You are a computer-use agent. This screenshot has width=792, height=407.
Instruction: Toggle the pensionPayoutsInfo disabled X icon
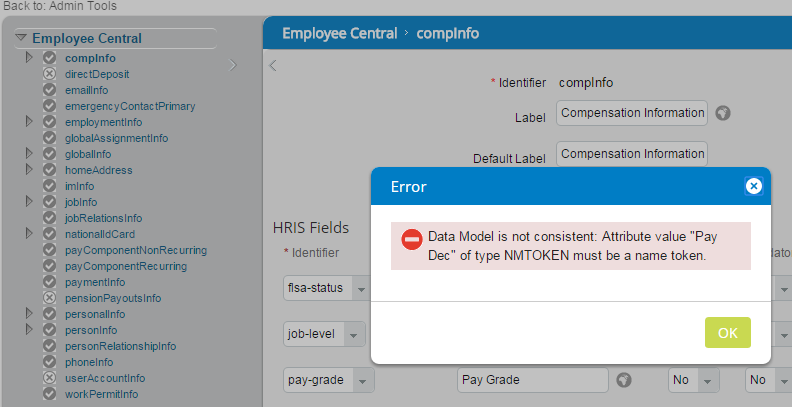click(49, 298)
